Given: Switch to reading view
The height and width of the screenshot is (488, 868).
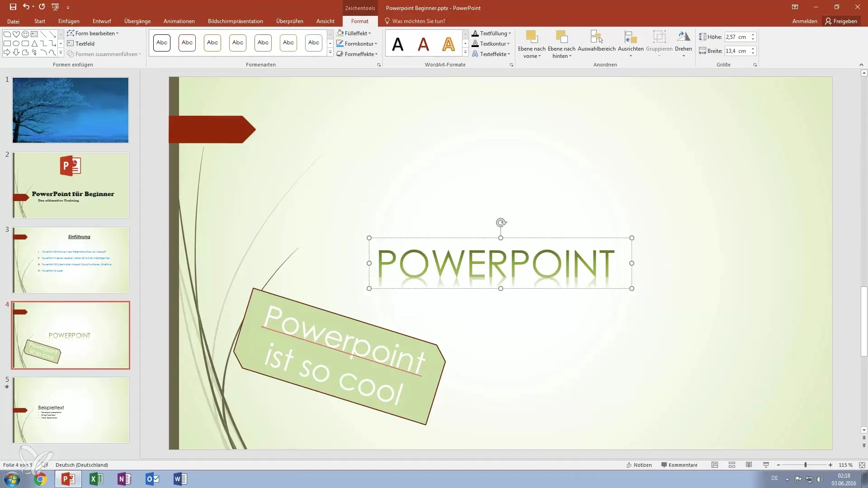Looking at the screenshot, I should click(749, 465).
